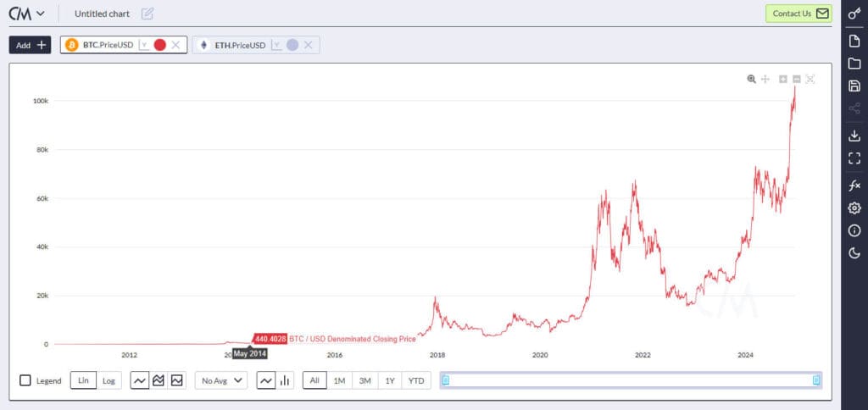Open the lavender color swatch for ETH.PriceUSD

[292, 45]
